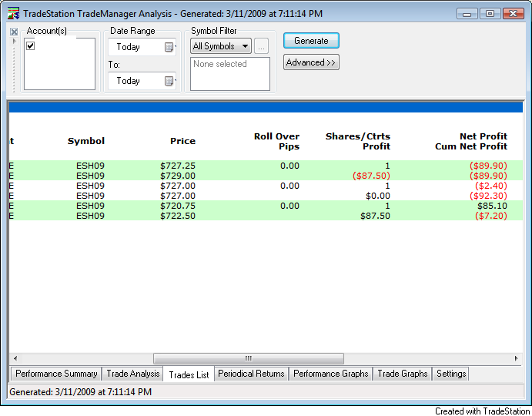Minimize the TradeManager Analysis window

click(467, 14)
